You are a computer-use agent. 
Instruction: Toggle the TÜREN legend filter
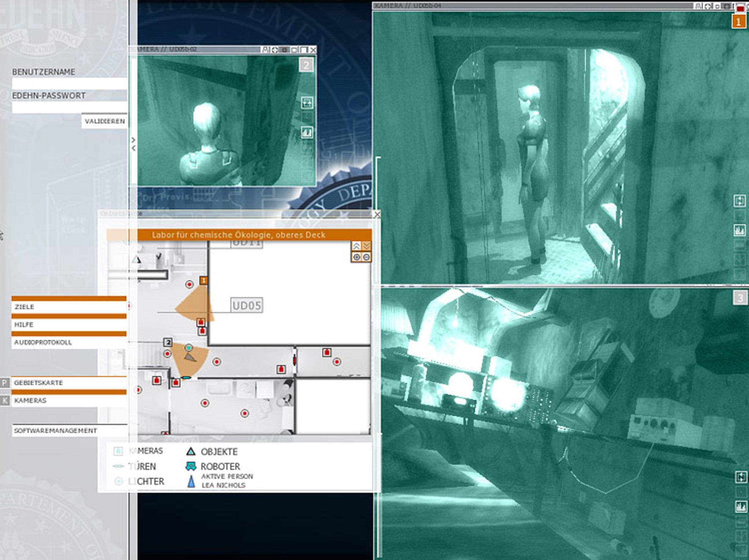[x=135, y=466]
